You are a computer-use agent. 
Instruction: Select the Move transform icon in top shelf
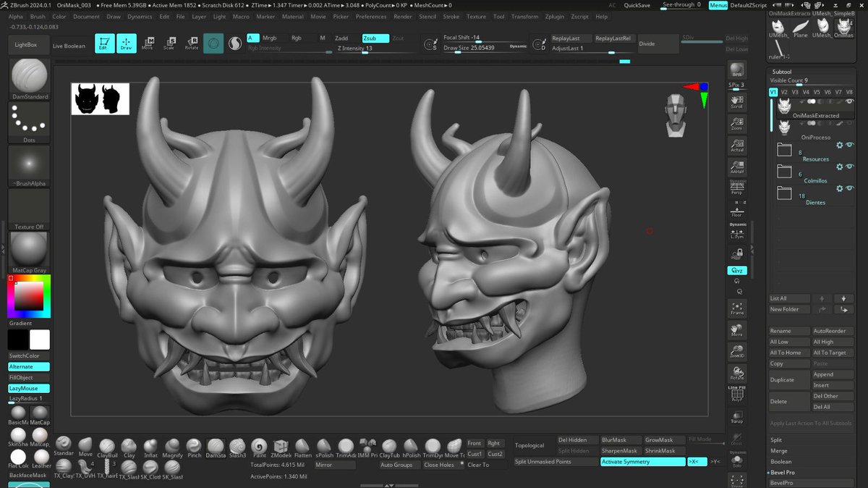pos(148,43)
